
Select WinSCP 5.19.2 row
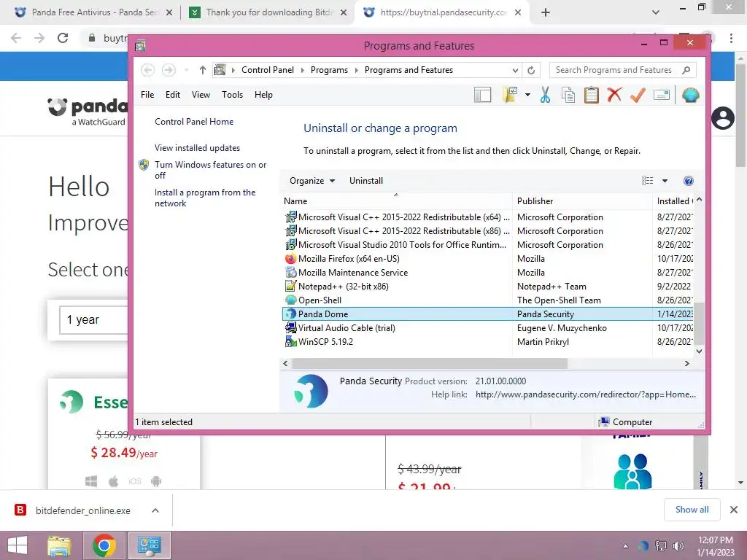pyautogui.click(x=488, y=341)
